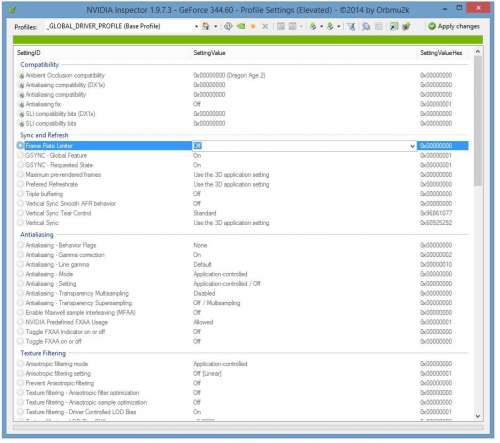Click the green export profiles icon
Screen dimensions: 500x443
[313, 26]
